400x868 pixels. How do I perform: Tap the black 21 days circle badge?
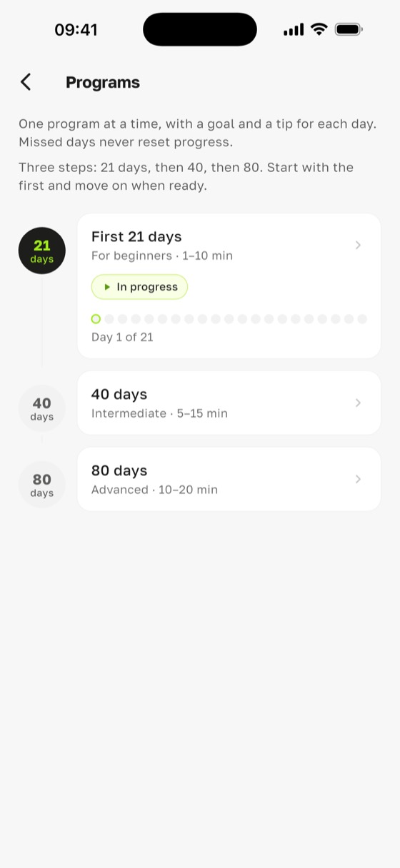click(42, 251)
